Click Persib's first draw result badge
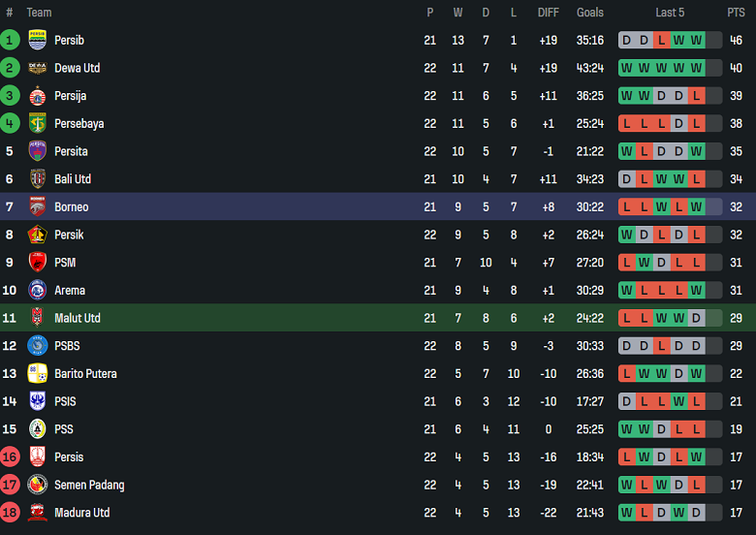 click(626, 40)
